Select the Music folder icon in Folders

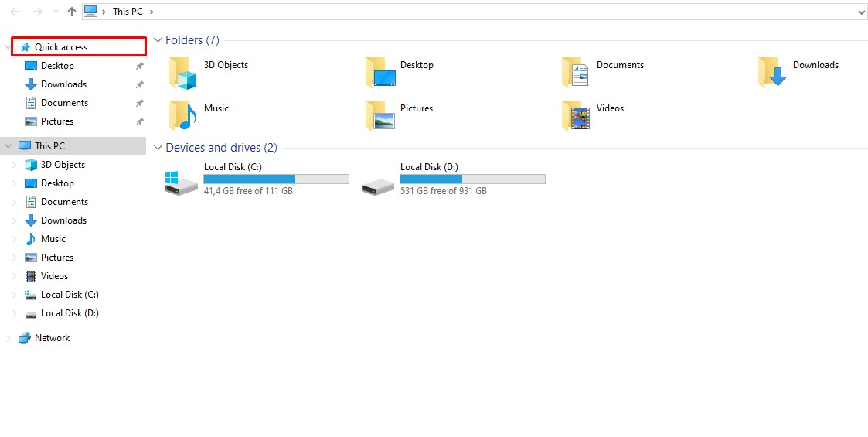point(183,116)
